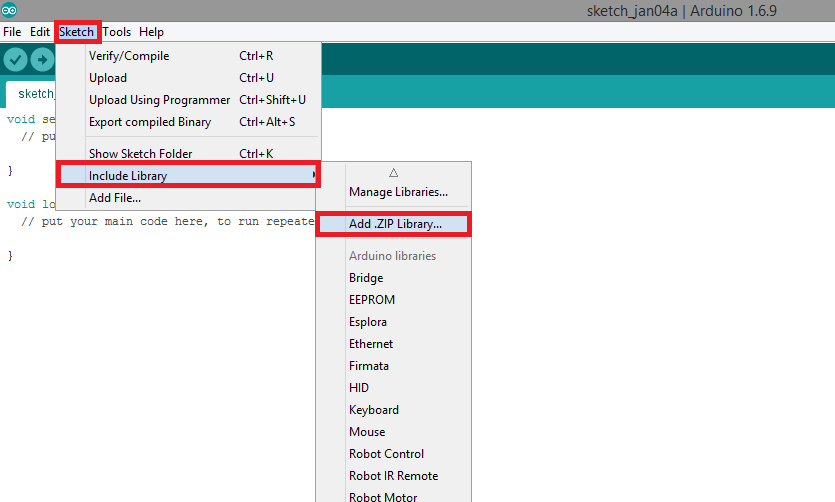Expand the Include Library submenu
835x502 pixels.
[x=189, y=175]
